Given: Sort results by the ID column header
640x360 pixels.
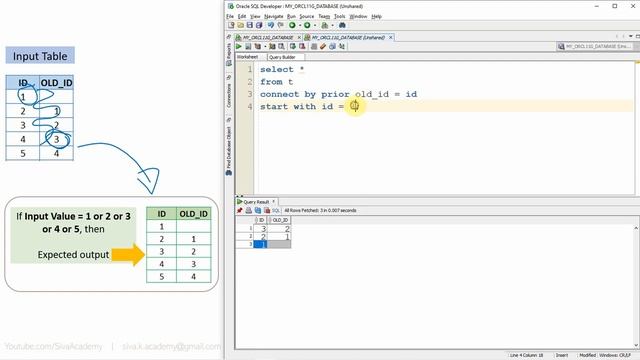Looking at the screenshot, I should pyautogui.click(x=260, y=220).
